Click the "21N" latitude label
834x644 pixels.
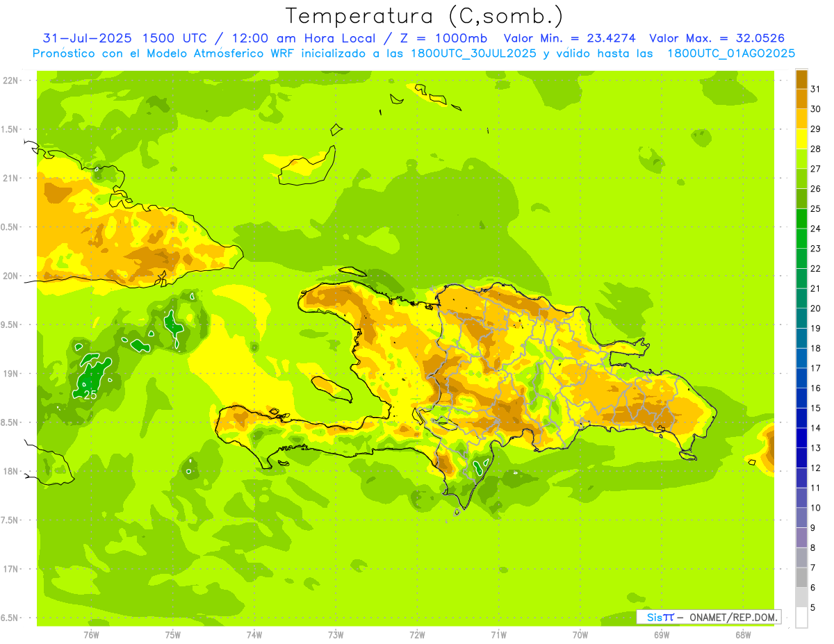[x=10, y=178]
